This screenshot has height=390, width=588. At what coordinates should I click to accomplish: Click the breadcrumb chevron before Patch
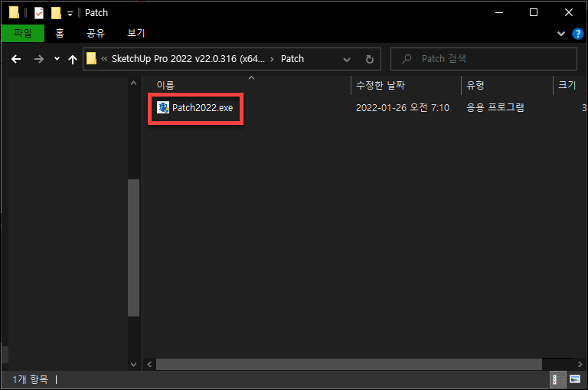(x=273, y=59)
